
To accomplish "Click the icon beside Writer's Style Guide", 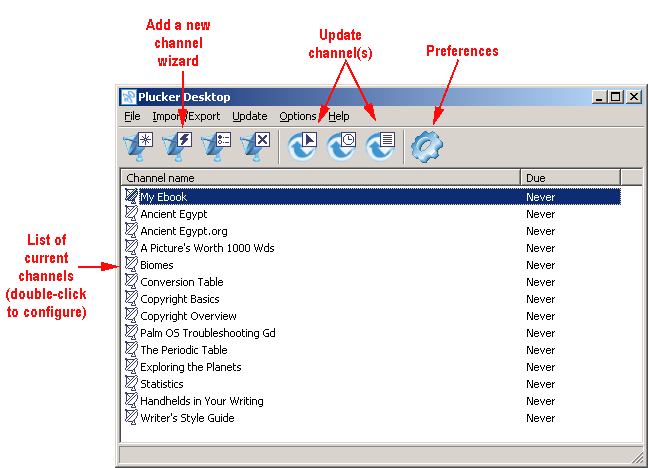I will coord(131,417).
